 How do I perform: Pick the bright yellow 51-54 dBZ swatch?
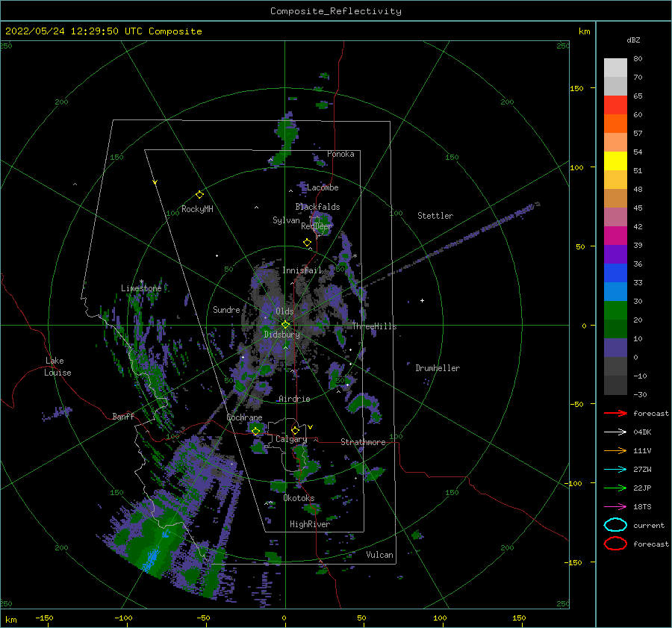pyautogui.click(x=615, y=161)
